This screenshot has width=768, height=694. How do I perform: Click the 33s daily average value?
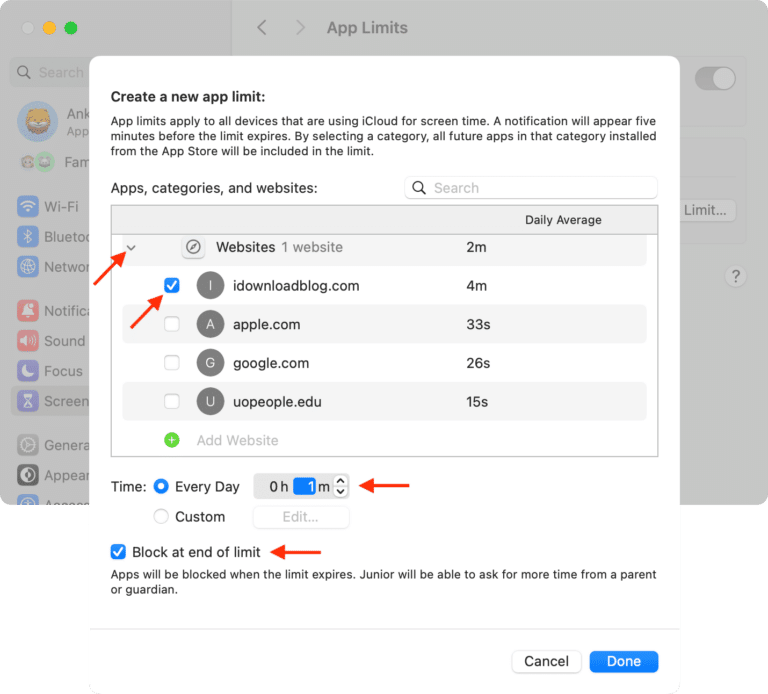(478, 324)
